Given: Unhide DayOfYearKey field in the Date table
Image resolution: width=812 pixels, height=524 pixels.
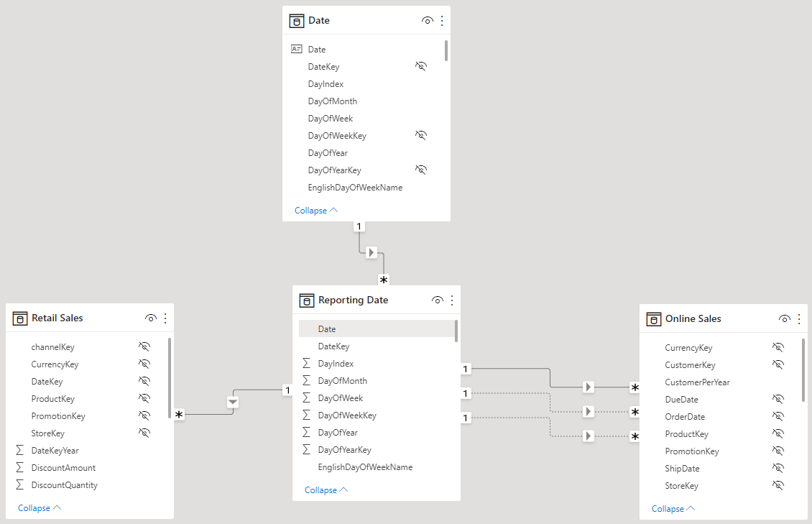Looking at the screenshot, I should tap(421, 170).
